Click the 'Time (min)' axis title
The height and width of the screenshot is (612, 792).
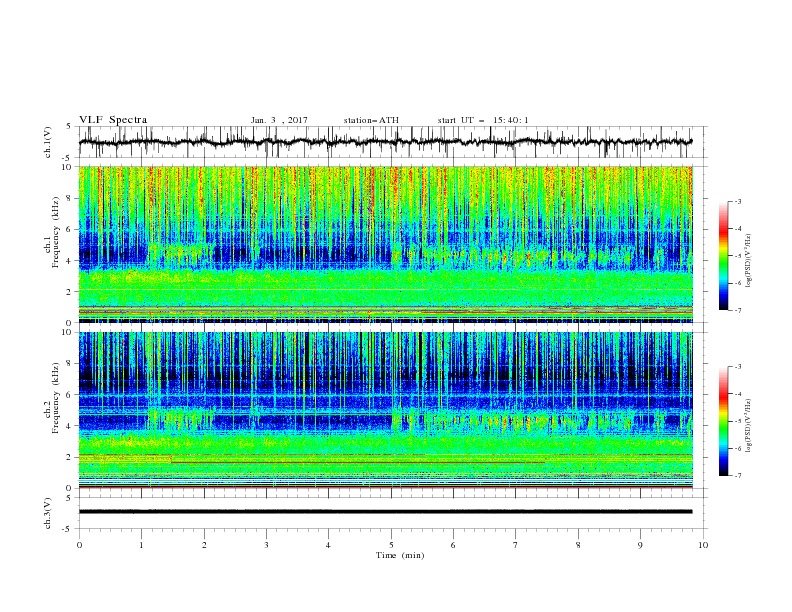tap(400, 555)
